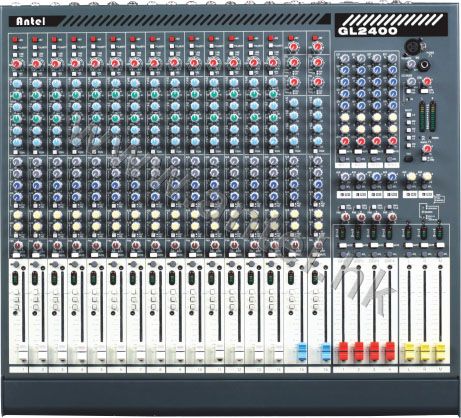The height and width of the screenshot is (418, 461).
Task: Click the yellow L master fader
Action: [x=409, y=352]
